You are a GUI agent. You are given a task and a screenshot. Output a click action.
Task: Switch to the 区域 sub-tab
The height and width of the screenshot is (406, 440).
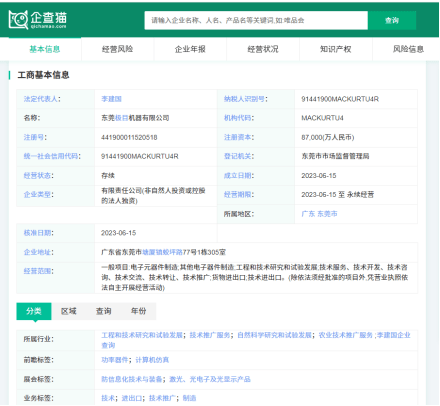pyautogui.click(x=69, y=311)
